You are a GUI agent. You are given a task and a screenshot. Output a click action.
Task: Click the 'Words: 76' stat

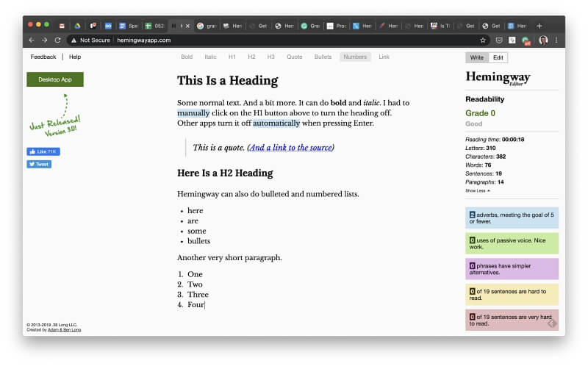pos(478,165)
